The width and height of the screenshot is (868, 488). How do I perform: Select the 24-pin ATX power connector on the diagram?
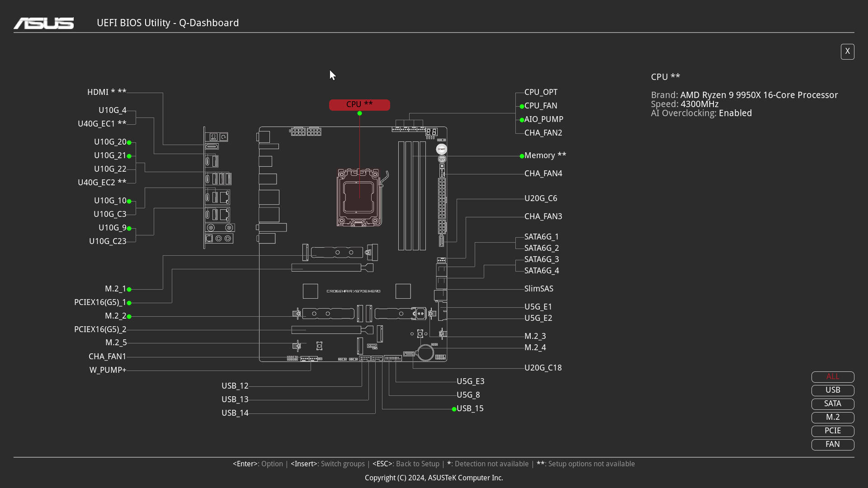coord(442,199)
